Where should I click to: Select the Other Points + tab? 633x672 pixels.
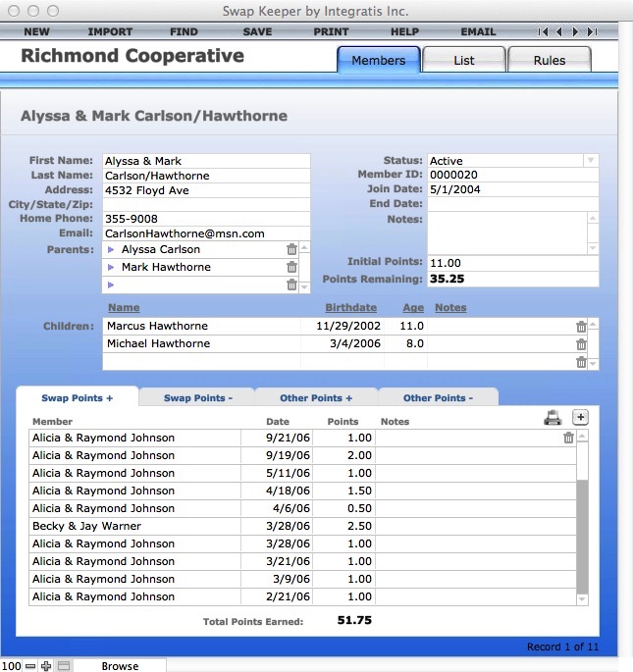[x=316, y=397]
